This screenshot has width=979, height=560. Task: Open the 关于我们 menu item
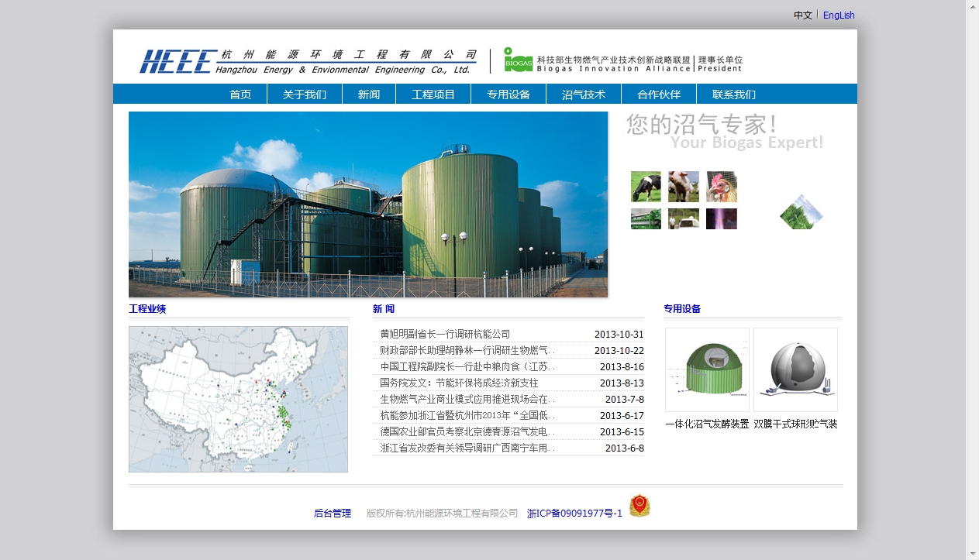(x=305, y=94)
